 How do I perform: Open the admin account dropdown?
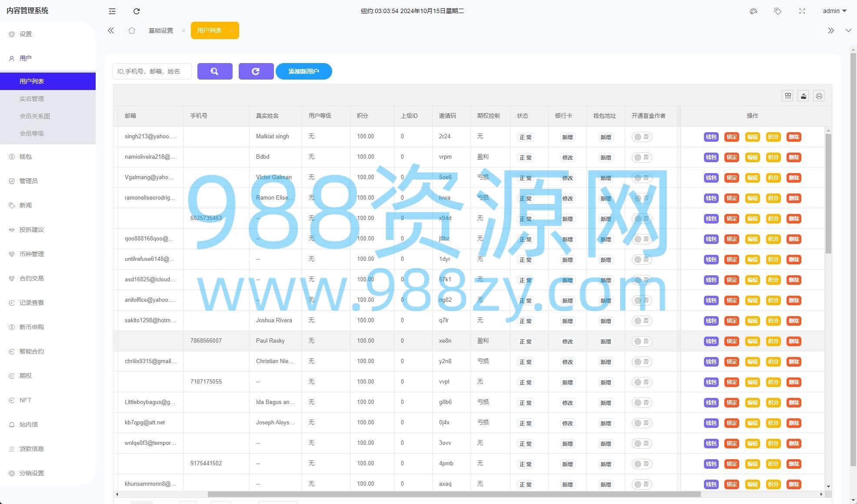coord(834,11)
